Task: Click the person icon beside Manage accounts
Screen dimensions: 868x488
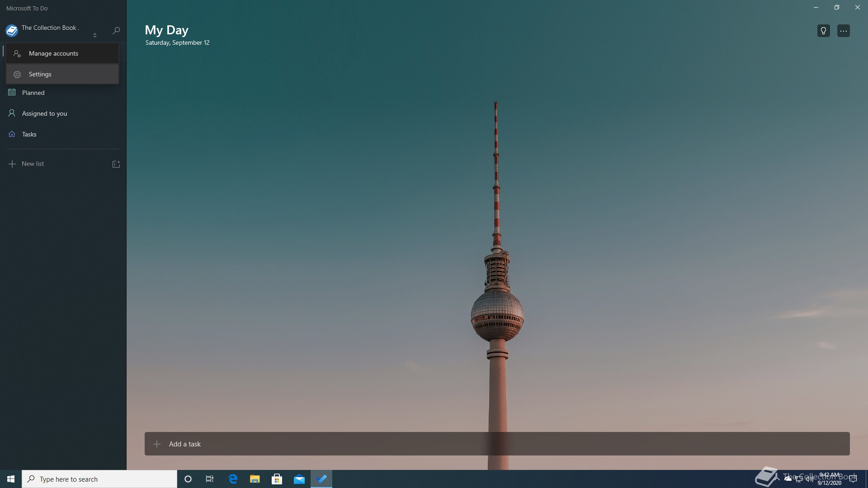Action: pos(17,53)
